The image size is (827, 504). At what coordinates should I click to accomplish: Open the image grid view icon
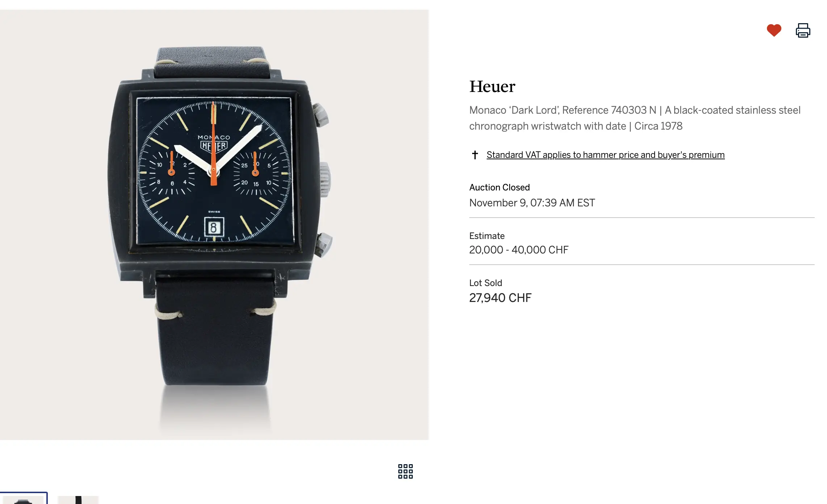tap(405, 471)
